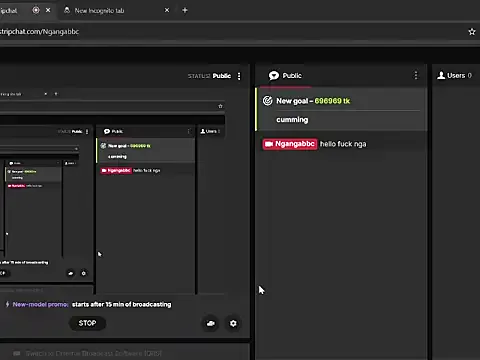This screenshot has width=480, height=360.
Task: Select the Public chat tab
Action: coord(285,76)
